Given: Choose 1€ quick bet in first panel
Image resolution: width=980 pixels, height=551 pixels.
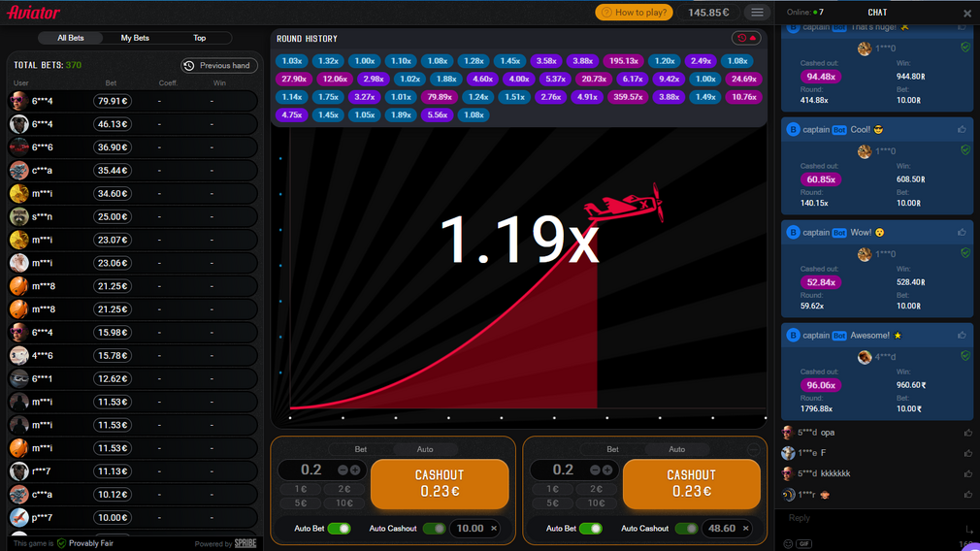Looking at the screenshot, I should point(301,489).
